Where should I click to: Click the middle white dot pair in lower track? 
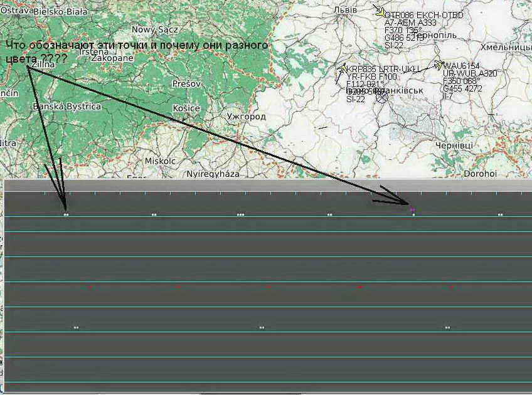pyautogui.click(x=262, y=327)
